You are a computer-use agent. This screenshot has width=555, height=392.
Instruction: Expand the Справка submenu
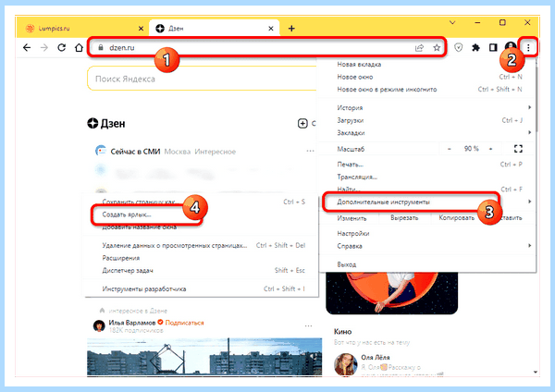point(426,246)
